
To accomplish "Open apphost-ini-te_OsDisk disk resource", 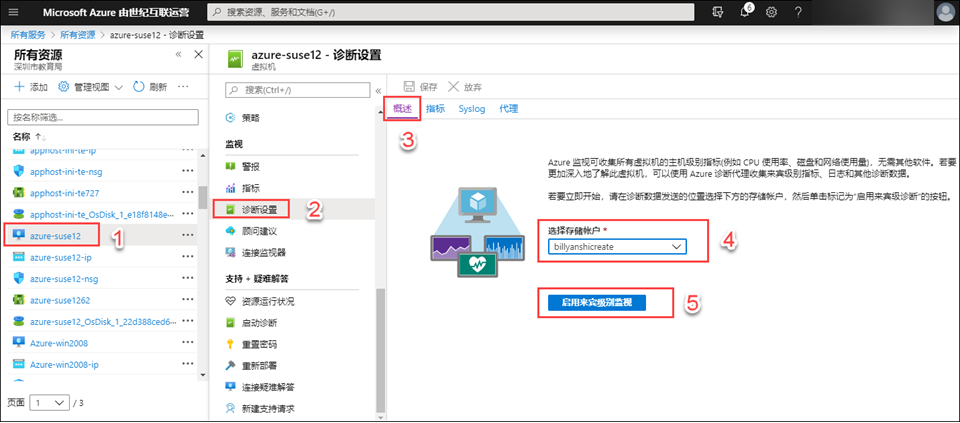I will [102, 215].
